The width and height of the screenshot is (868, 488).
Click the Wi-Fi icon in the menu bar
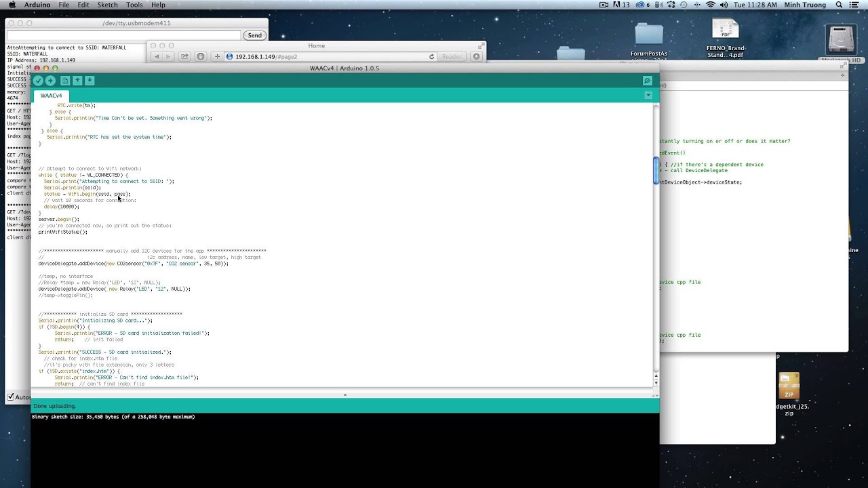click(711, 5)
